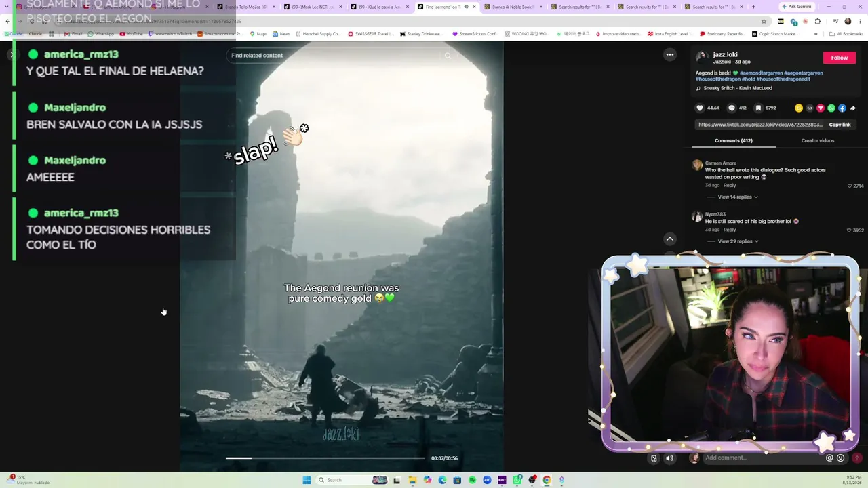Share the video to WhatsApp
Viewport: 868px width, 488px height.
831,108
